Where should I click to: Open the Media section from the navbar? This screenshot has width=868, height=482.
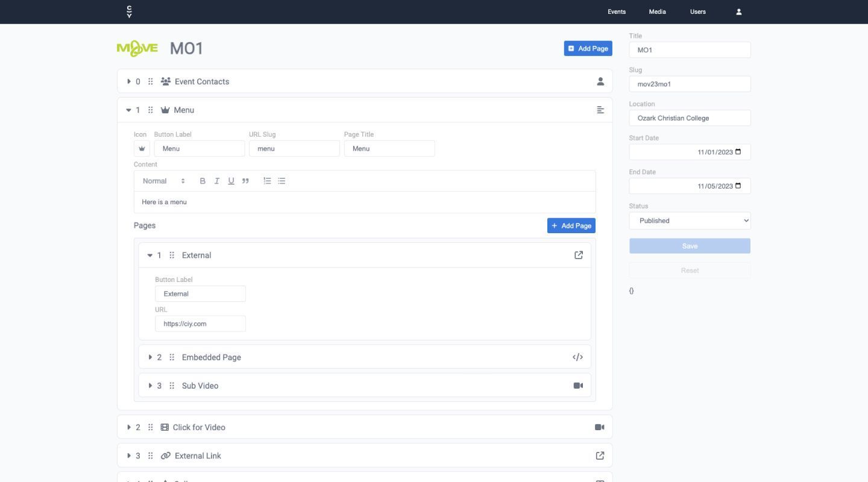657,11
